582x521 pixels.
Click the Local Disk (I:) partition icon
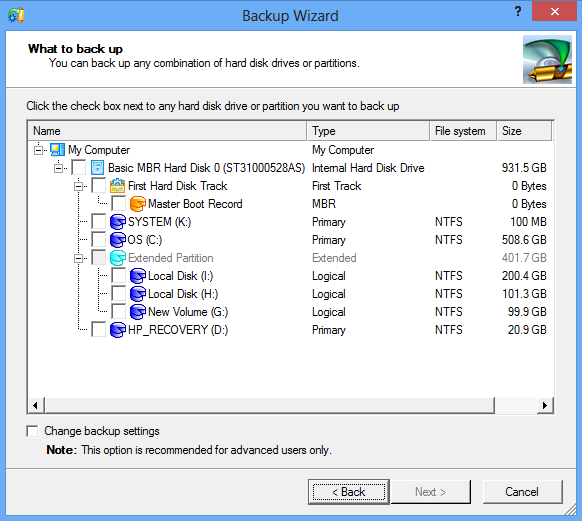[x=138, y=276]
